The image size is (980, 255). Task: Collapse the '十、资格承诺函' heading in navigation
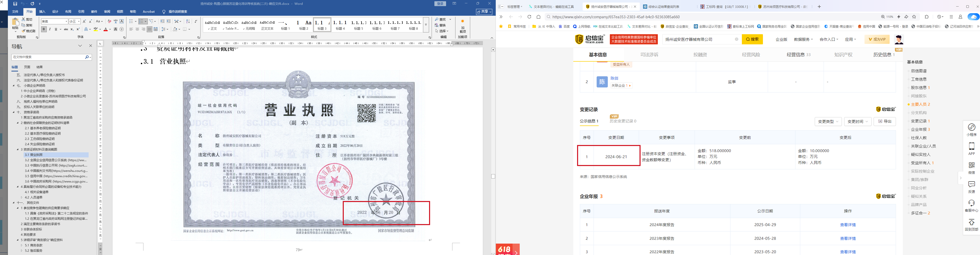click(x=14, y=112)
